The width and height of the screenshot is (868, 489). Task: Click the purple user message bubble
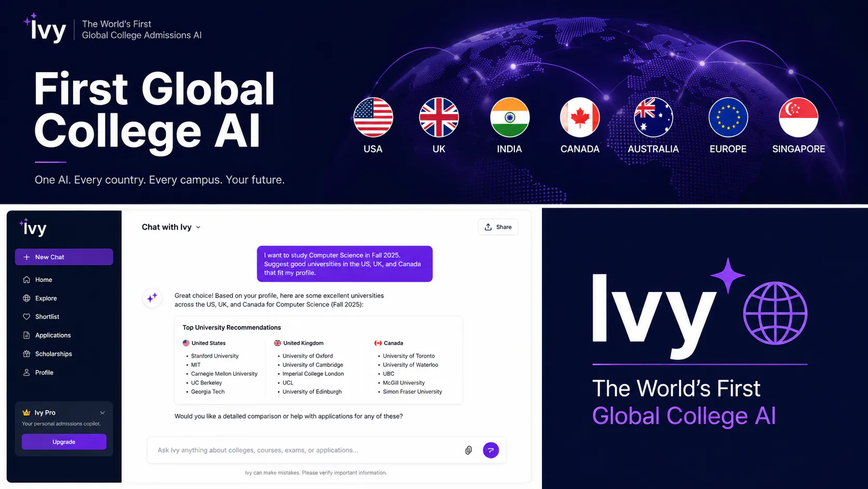point(345,264)
